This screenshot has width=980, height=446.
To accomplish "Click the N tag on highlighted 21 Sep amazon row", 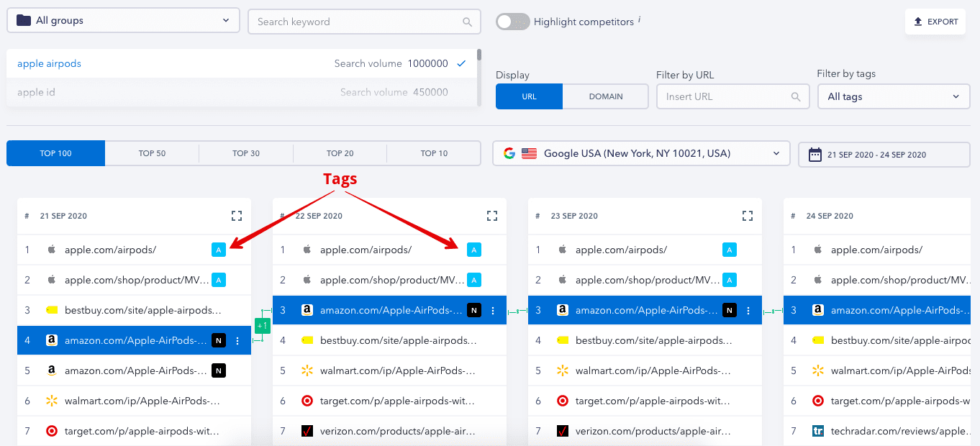I will (219, 340).
